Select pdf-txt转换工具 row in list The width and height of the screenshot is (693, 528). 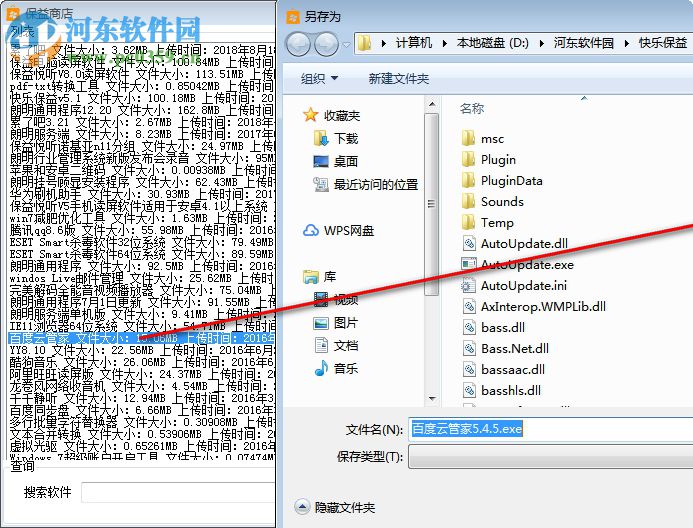pos(141,86)
